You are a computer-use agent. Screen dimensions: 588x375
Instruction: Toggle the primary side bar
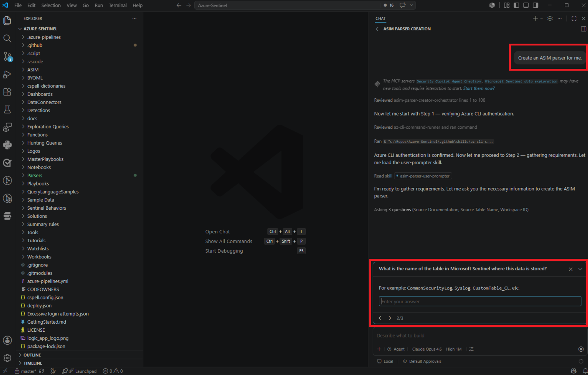(516, 5)
